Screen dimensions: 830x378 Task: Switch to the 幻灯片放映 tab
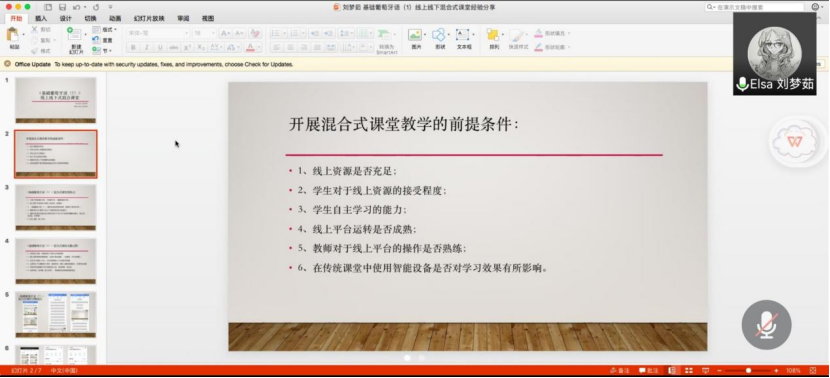tap(149, 19)
